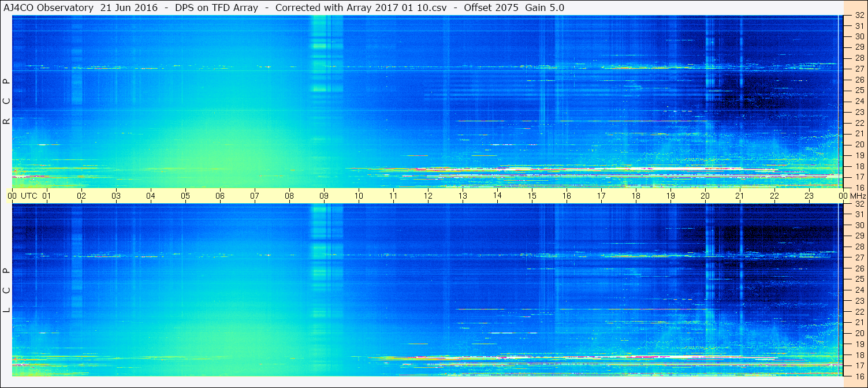
Task: Click the 32 MHz tick label of RCP panel
Action: point(859,15)
